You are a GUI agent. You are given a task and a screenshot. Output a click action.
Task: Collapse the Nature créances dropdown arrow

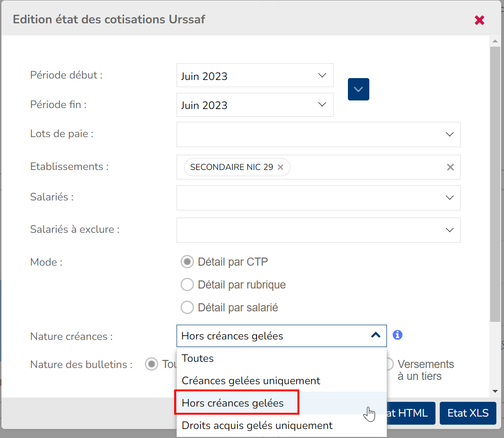coord(376,335)
